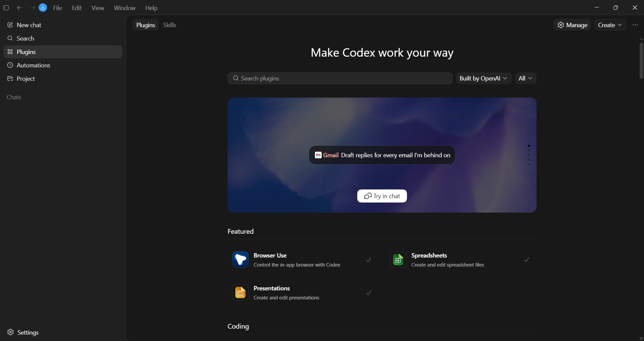
Task: Close the application window
Action: [635, 7]
